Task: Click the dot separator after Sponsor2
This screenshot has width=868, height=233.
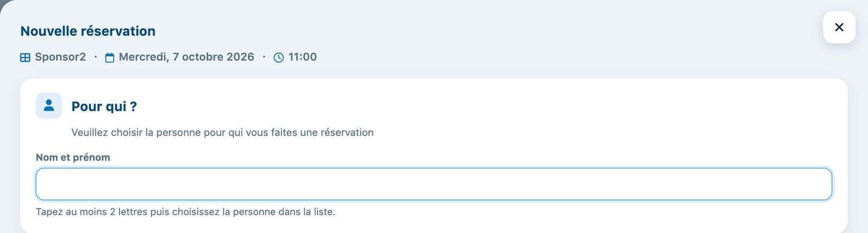Action: 95,57
